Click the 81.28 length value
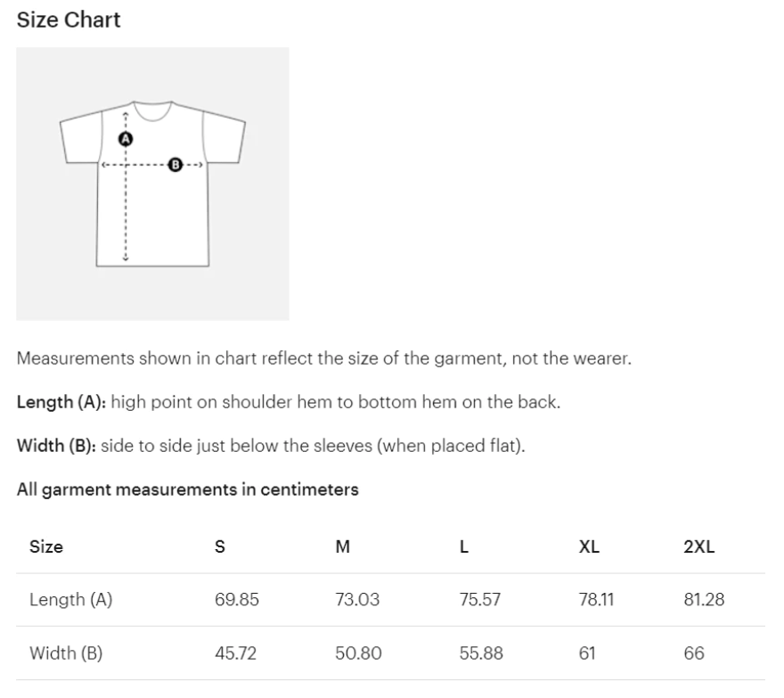Screen dimensions: 784x698 (x=704, y=600)
